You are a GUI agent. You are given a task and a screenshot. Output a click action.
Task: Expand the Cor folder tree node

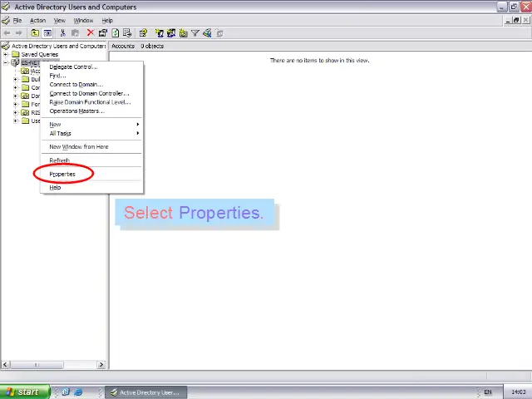pyautogui.click(x=15, y=87)
